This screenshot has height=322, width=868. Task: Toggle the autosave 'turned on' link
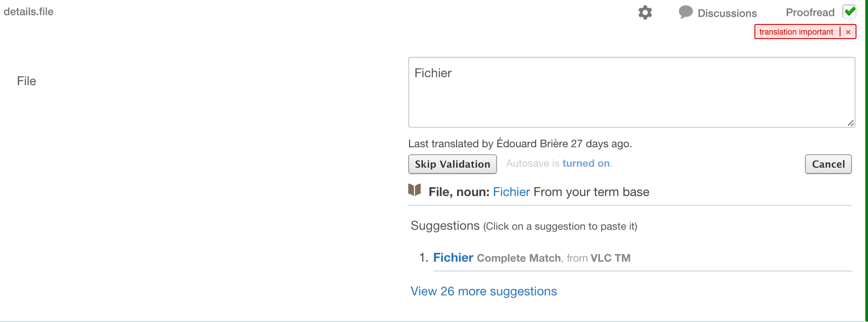(x=586, y=164)
